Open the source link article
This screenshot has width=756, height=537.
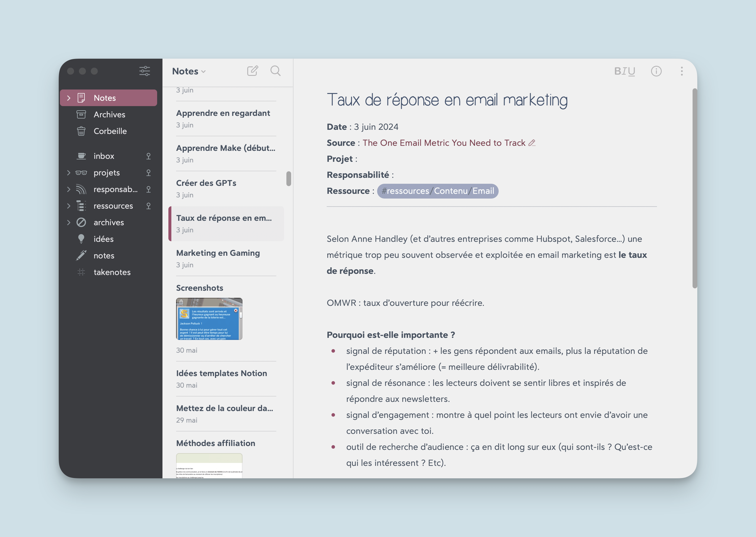click(x=444, y=142)
